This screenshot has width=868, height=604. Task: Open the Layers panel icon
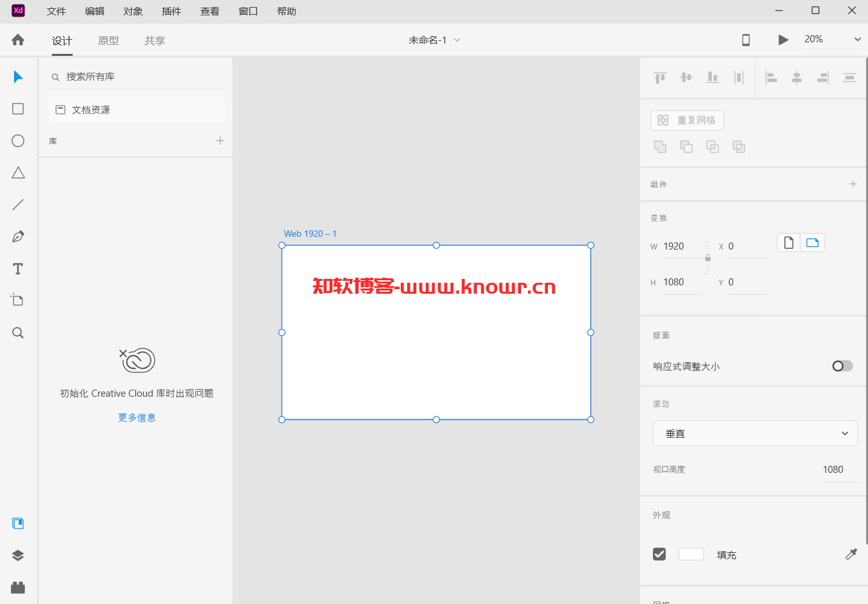(18, 555)
